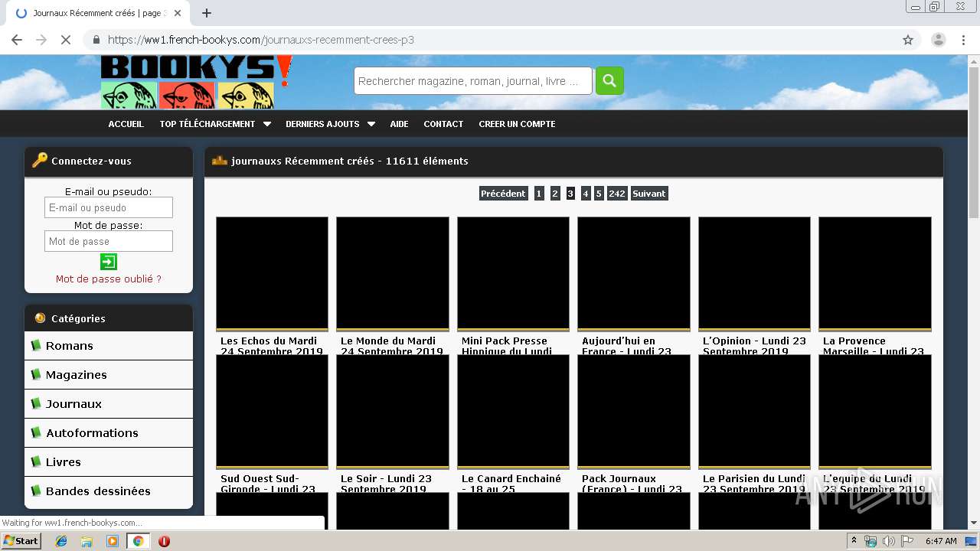Click the site padlock security icon
Screen dimensions: 980x551
point(96,40)
